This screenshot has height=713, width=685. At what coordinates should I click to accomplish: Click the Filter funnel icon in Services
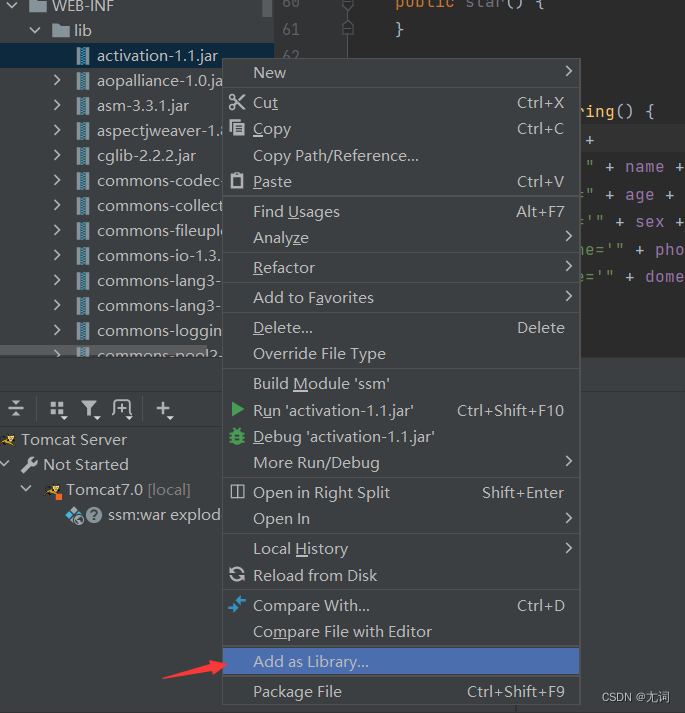90,410
